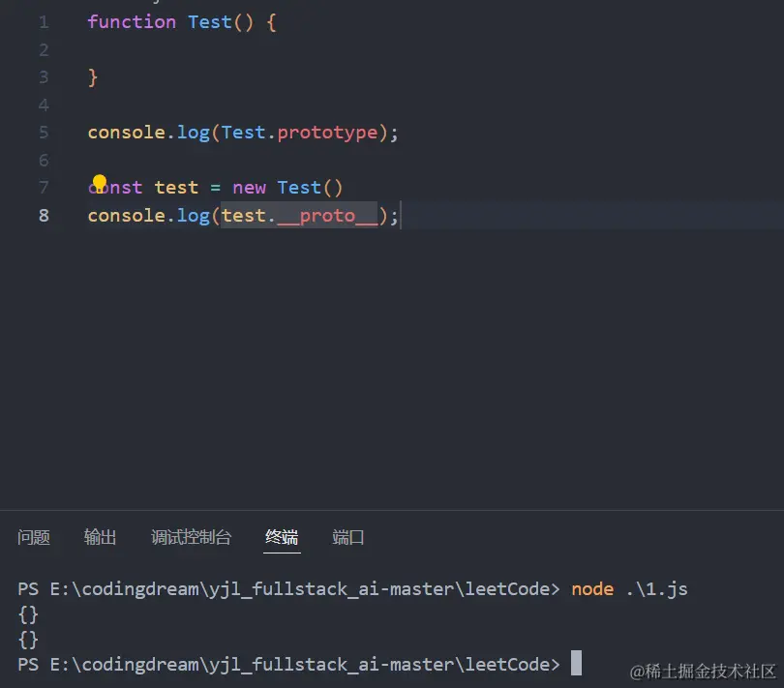The width and height of the screenshot is (784, 688).
Task: Click line number 5 in the gutter
Action: tap(44, 132)
